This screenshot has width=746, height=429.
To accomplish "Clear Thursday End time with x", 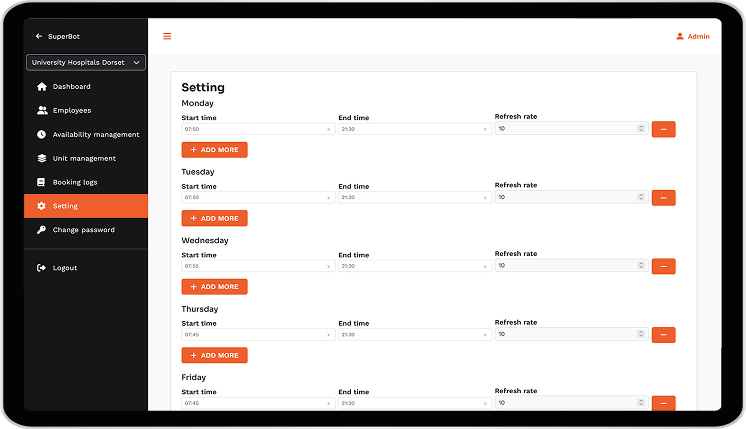I will click(x=485, y=335).
